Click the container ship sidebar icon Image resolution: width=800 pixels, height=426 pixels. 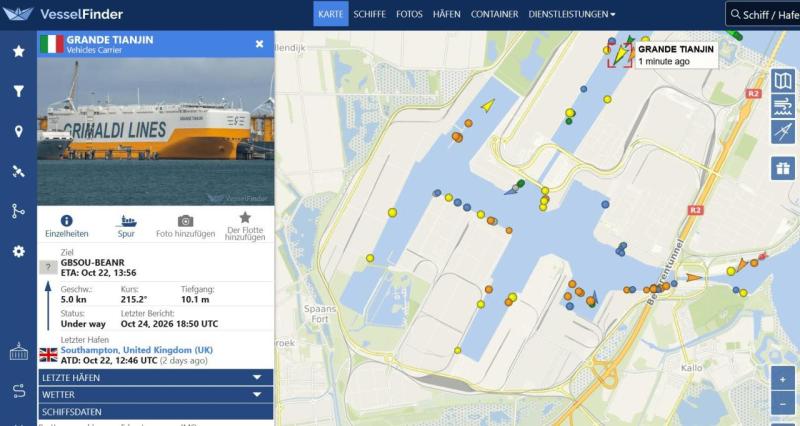click(18, 352)
